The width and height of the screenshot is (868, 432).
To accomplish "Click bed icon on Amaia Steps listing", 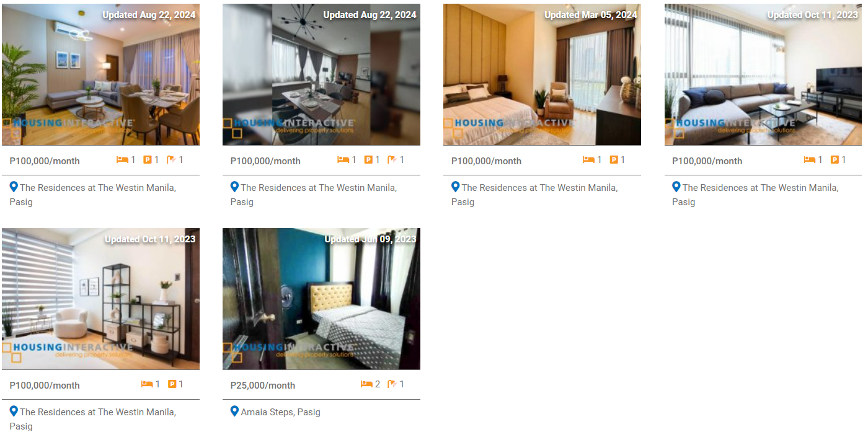I will coord(366,384).
